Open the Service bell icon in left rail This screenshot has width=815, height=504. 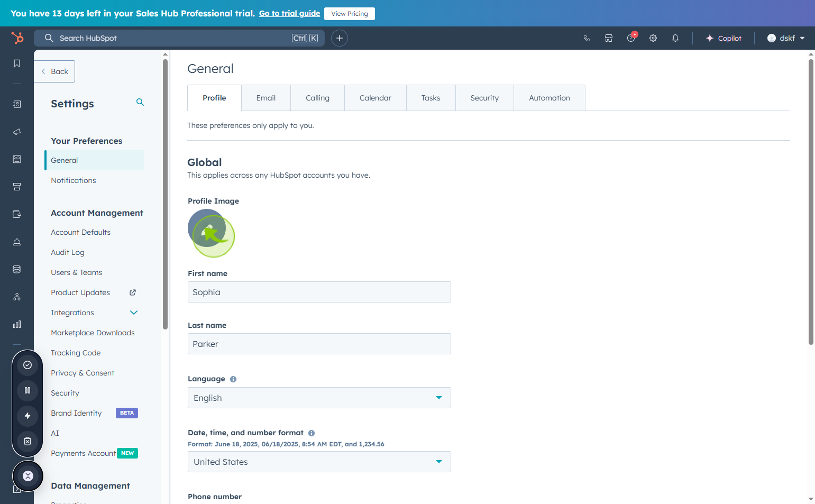(17, 242)
